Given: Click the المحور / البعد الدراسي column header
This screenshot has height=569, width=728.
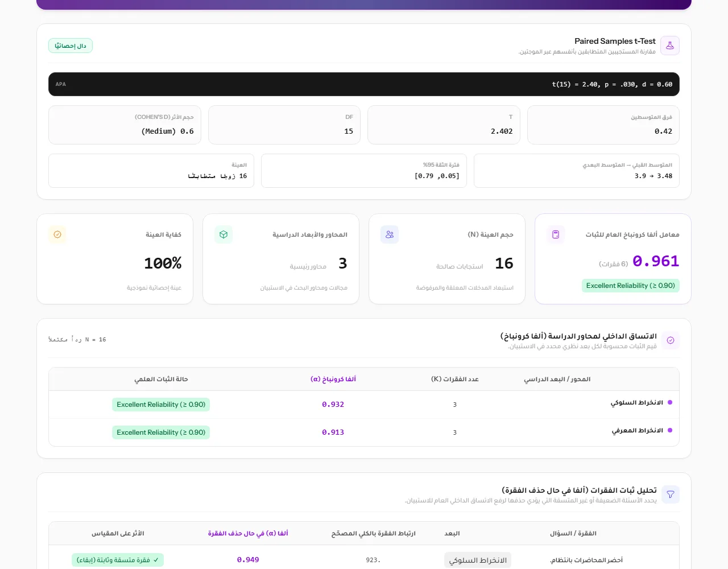Looking at the screenshot, I should [557, 379].
